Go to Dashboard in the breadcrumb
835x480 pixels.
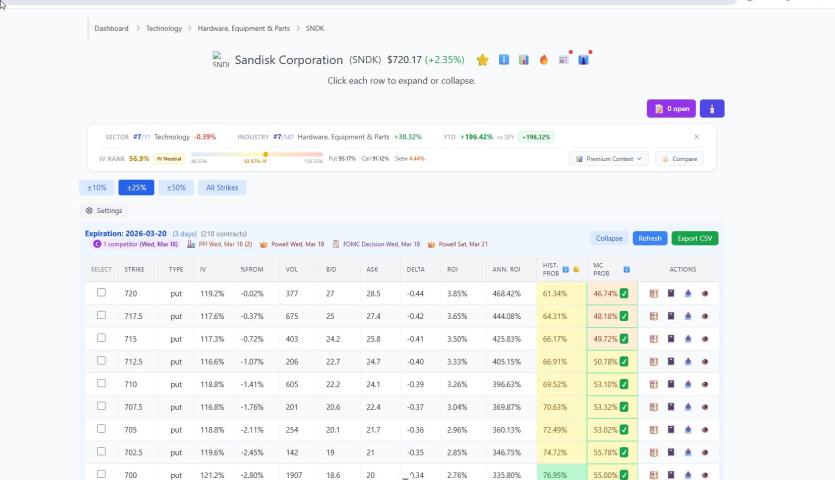tap(111, 28)
